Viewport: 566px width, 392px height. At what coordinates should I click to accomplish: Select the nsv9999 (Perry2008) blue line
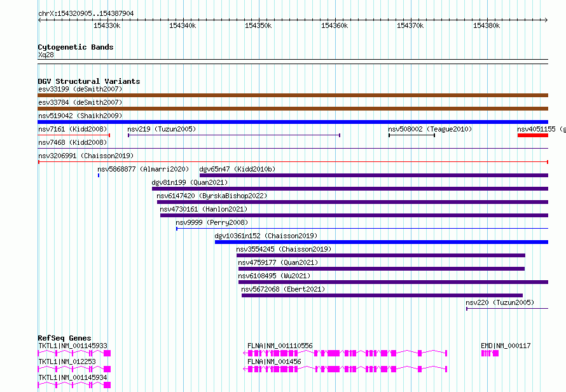tap(362, 229)
